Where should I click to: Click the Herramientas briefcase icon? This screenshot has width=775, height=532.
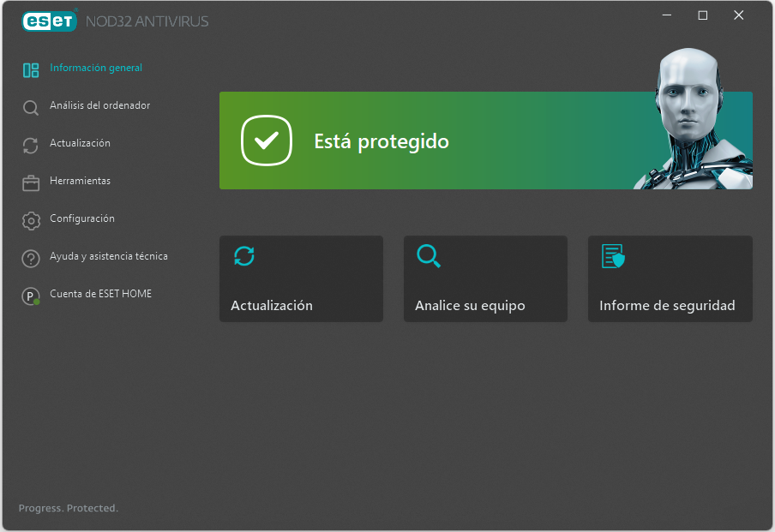(x=31, y=183)
